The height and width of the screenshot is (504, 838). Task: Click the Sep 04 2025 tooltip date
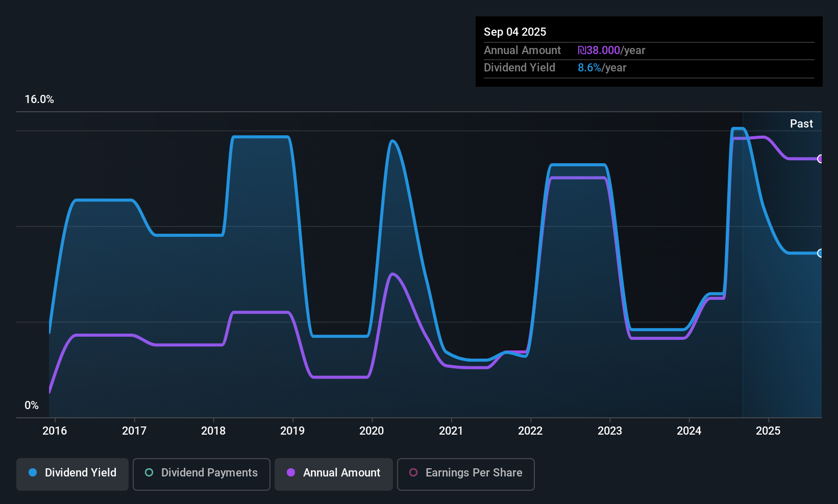coord(515,32)
